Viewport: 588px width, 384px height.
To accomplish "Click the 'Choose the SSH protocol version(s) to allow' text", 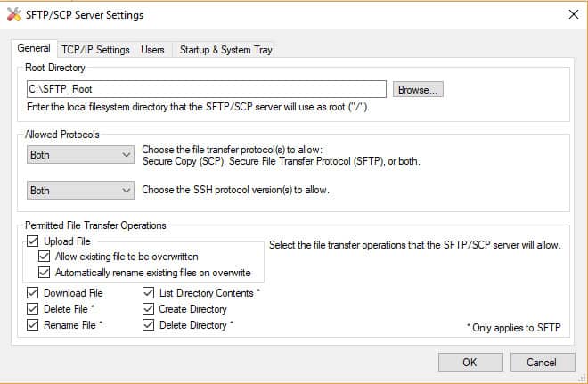I will (x=235, y=190).
